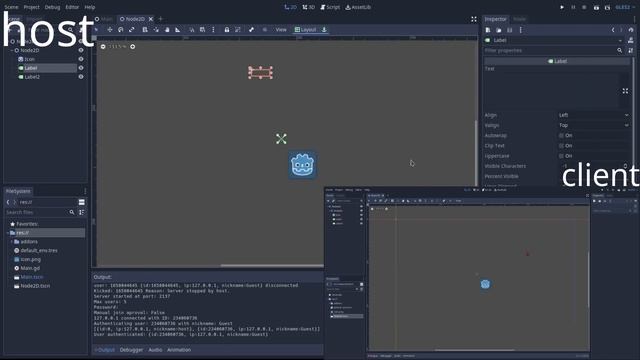The height and width of the screenshot is (360, 640).
Task: Select the Pan mode hand tool
Action: [167, 29]
